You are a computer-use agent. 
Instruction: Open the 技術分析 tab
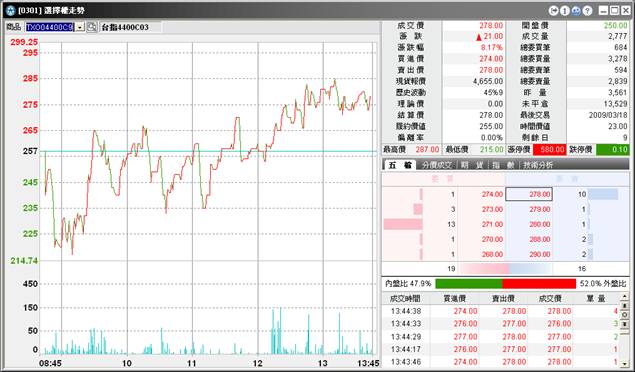pos(538,165)
